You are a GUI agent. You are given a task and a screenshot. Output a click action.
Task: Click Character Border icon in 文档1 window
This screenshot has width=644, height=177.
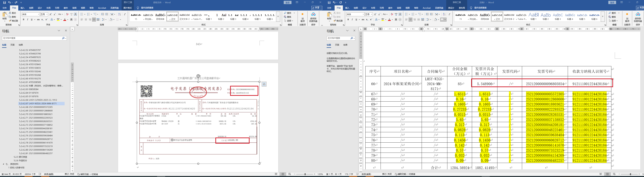(x=400, y=14)
